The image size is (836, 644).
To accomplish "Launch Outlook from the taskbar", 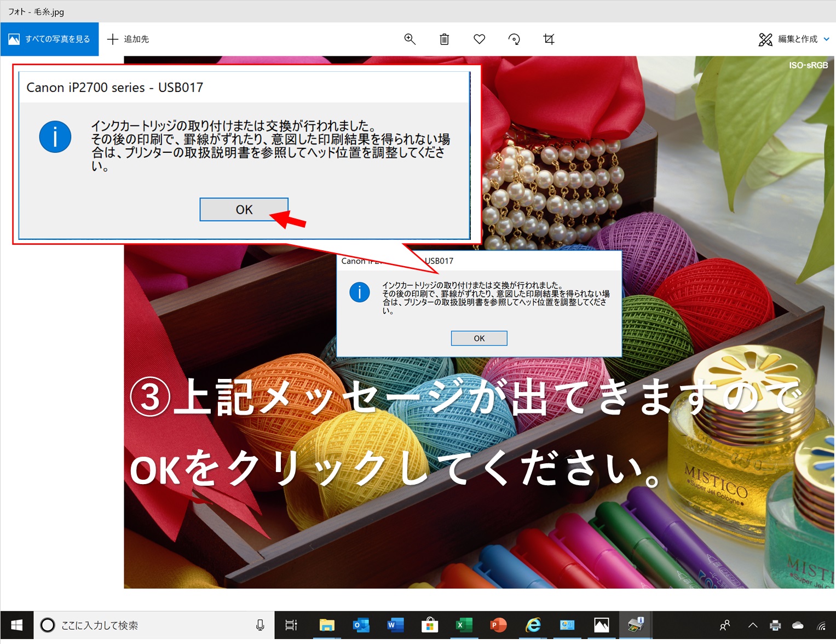I will point(361,625).
